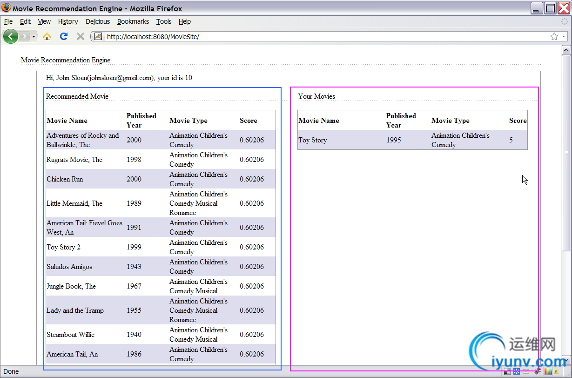This screenshot has height=378, width=572.
Task: Click year 1943 in Saludos Amigos row
Action: pyautogui.click(x=134, y=267)
